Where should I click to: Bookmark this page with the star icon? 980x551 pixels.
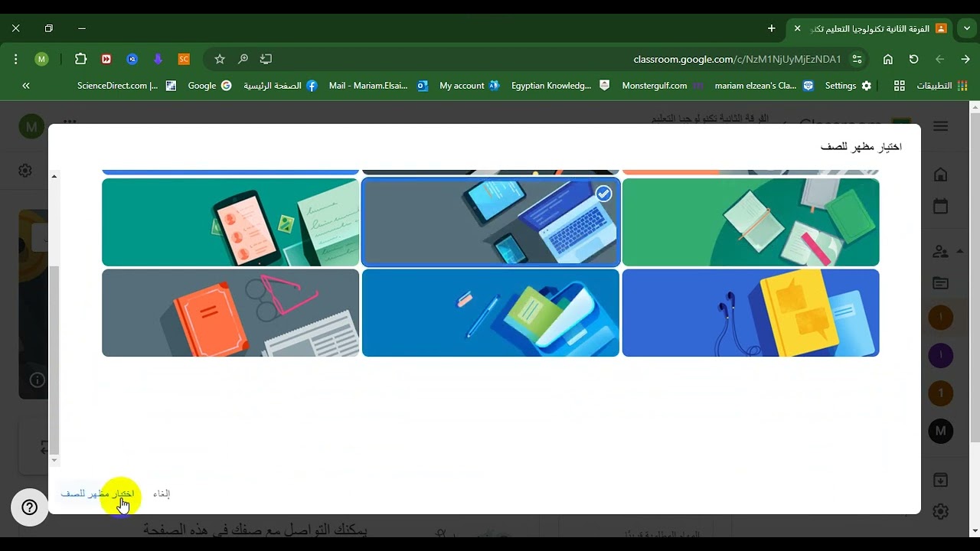point(220,59)
